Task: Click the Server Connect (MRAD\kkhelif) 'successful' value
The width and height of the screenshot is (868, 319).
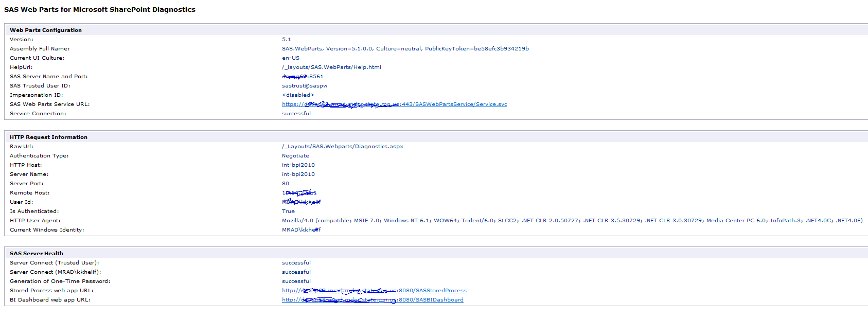Action: [296, 272]
